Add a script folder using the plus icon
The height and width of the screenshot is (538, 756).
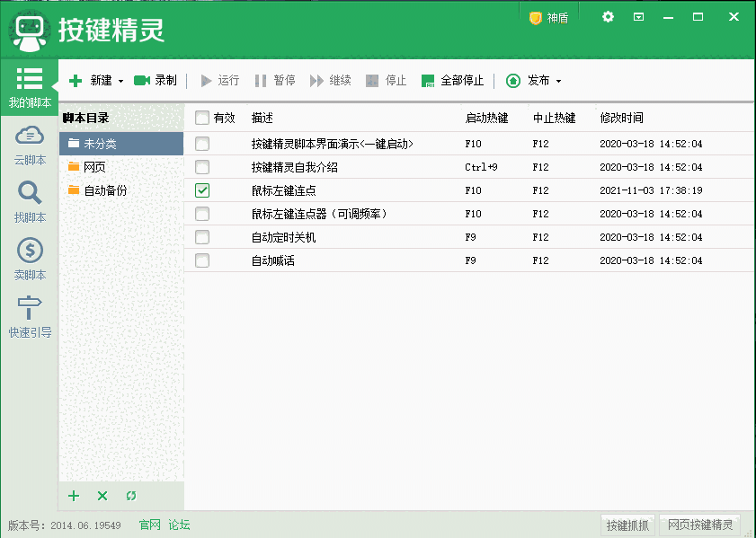[x=73, y=496]
